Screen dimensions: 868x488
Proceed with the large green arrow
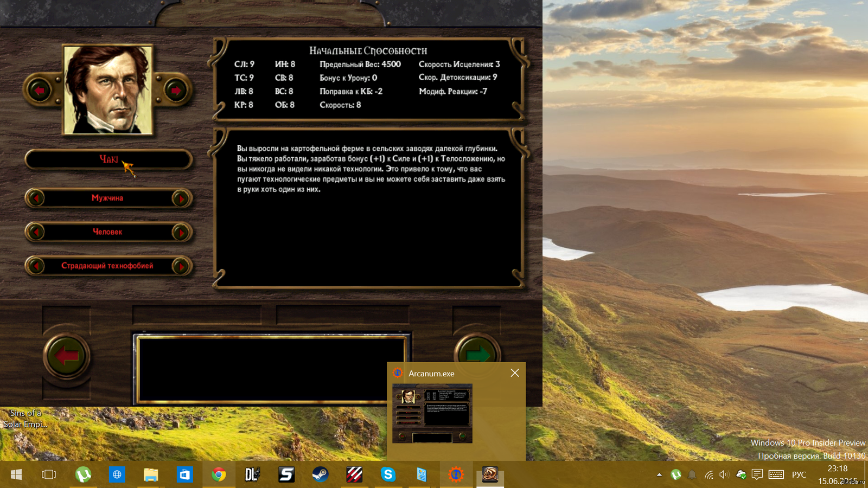pos(477,355)
